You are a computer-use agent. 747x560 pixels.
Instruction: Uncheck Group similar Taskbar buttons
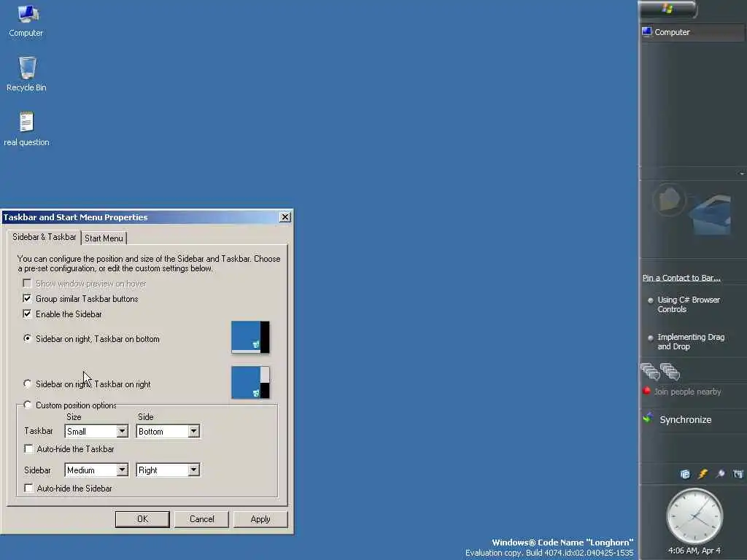27,298
